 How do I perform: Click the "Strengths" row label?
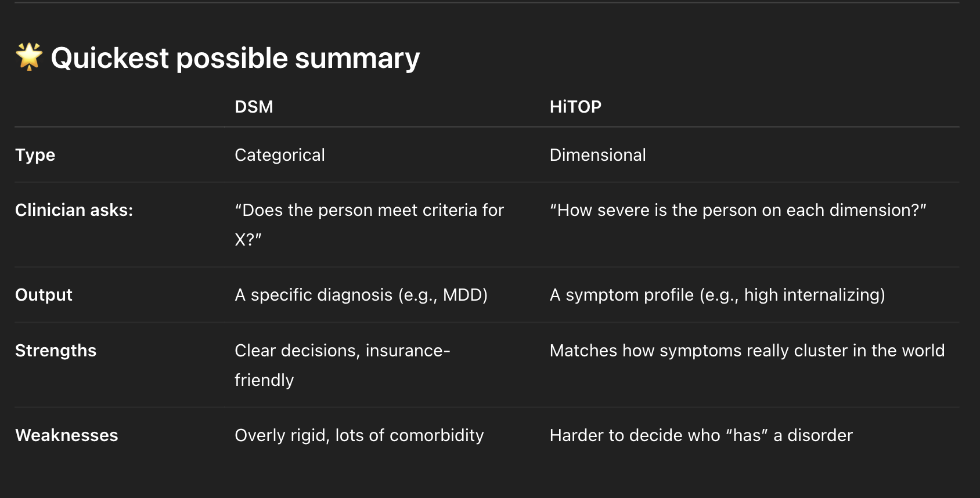tap(56, 351)
